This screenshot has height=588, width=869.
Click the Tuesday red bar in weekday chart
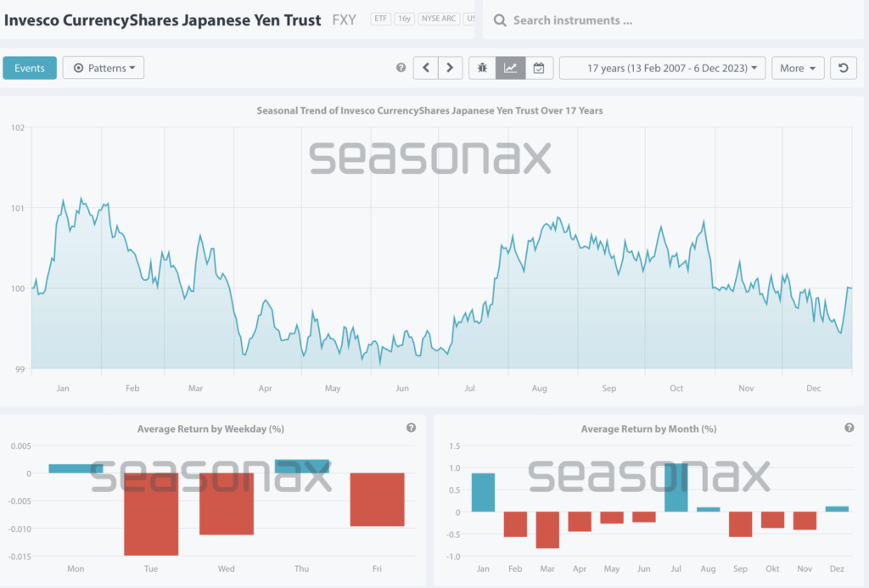coord(151,514)
